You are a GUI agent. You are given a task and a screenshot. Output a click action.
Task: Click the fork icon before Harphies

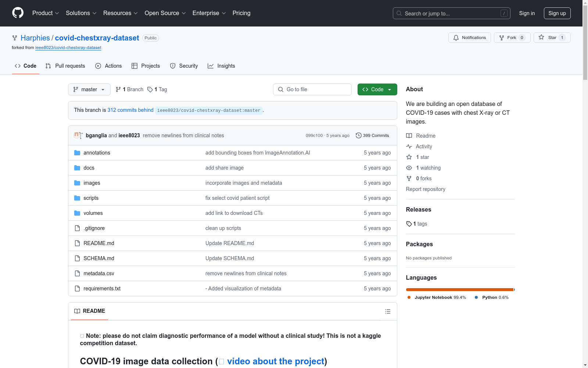coord(15,38)
